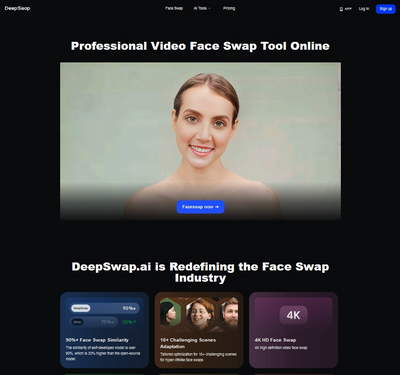400x375 pixels.
Task: Click the DeepSwap logo
Action: (x=17, y=8)
